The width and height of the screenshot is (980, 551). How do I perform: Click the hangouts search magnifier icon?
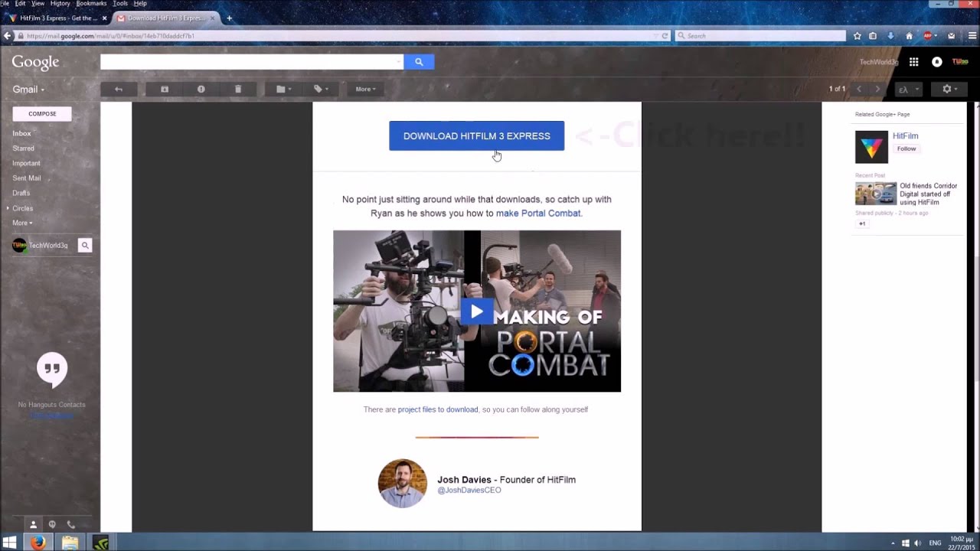click(85, 246)
